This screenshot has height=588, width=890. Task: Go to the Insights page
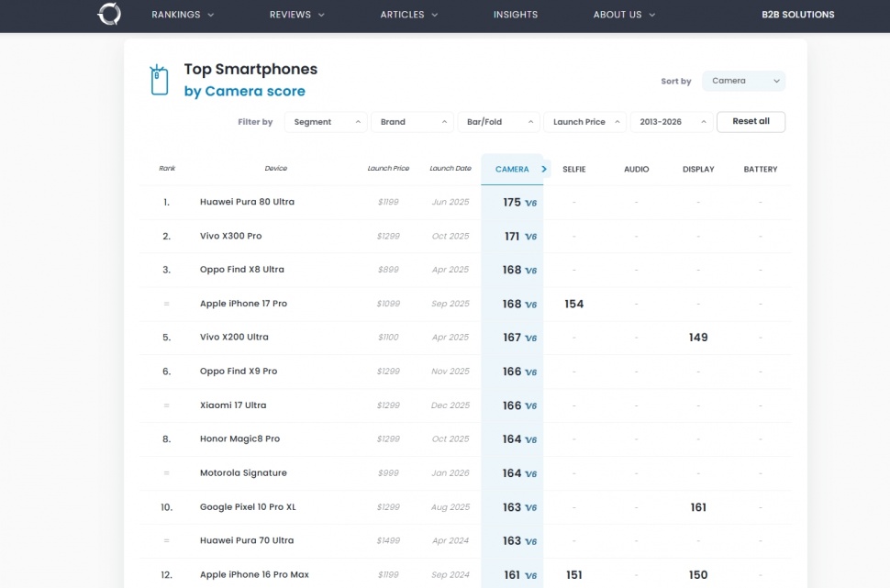tap(516, 15)
